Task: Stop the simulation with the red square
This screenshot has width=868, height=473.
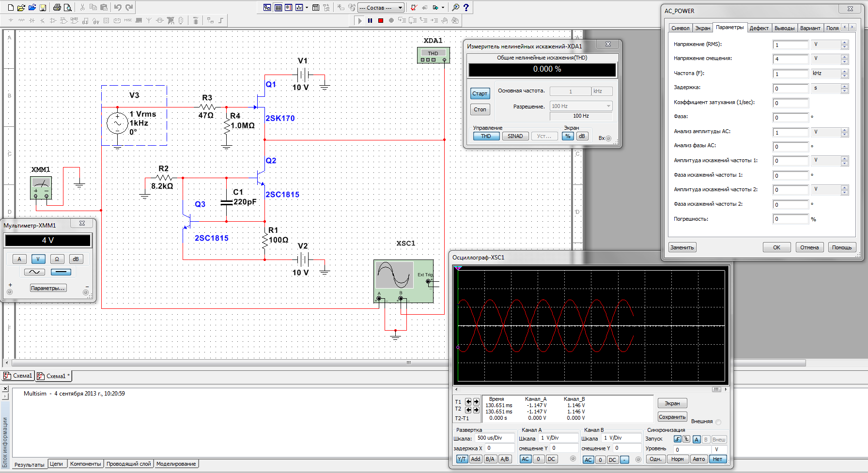Action: pos(381,20)
